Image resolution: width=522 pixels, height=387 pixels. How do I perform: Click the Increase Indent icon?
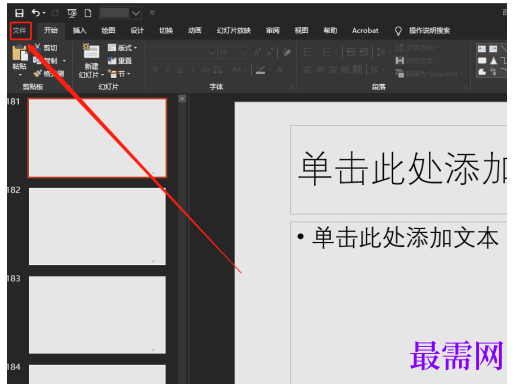pos(363,52)
